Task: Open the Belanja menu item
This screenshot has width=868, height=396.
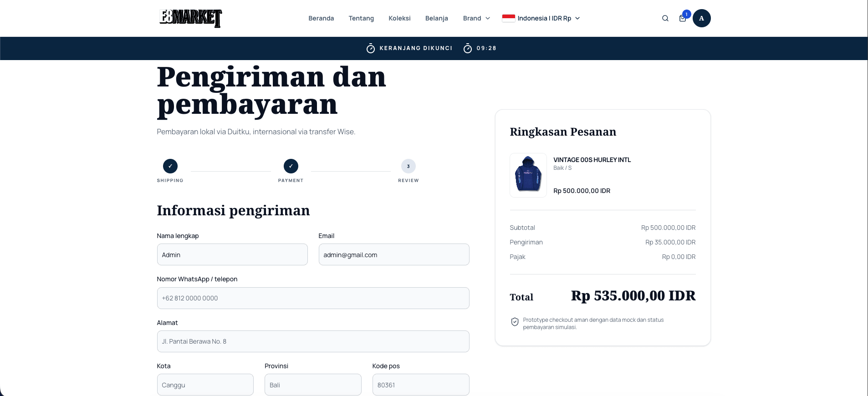Action: tap(437, 18)
